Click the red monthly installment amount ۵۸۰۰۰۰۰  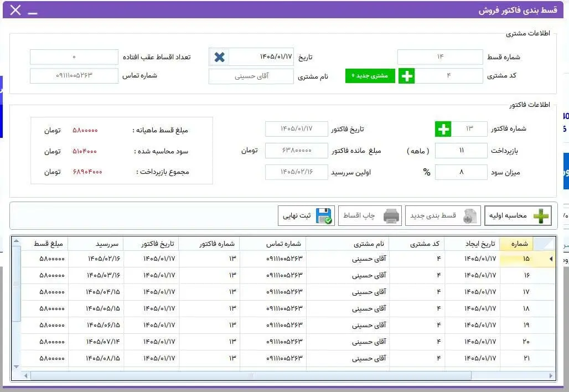(85, 130)
